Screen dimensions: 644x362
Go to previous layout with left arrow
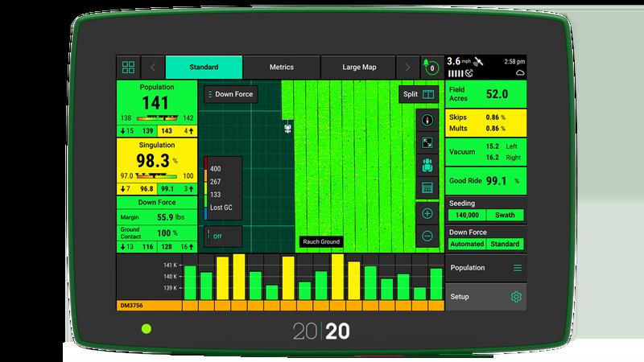point(153,68)
